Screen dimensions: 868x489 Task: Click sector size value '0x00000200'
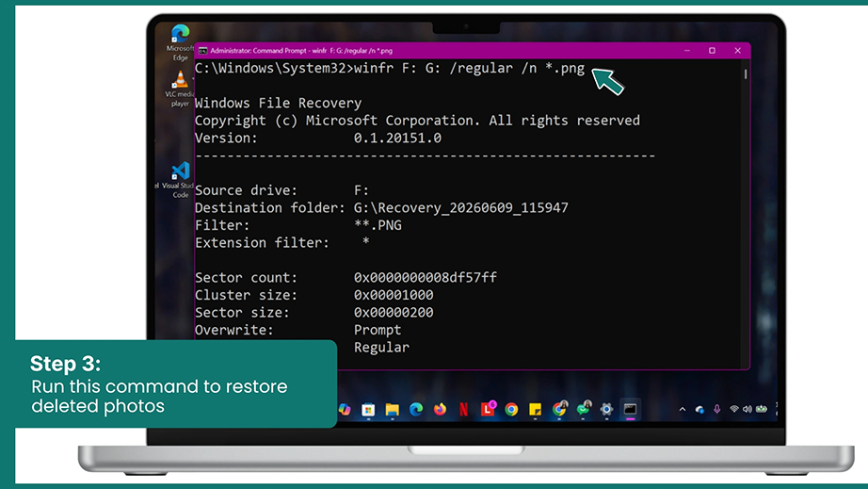point(394,313)
